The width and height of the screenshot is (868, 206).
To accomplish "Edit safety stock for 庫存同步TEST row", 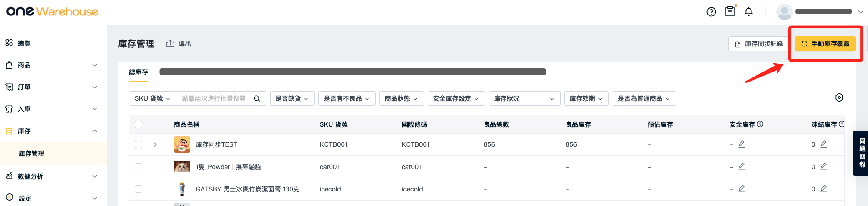I will [741, 144].
